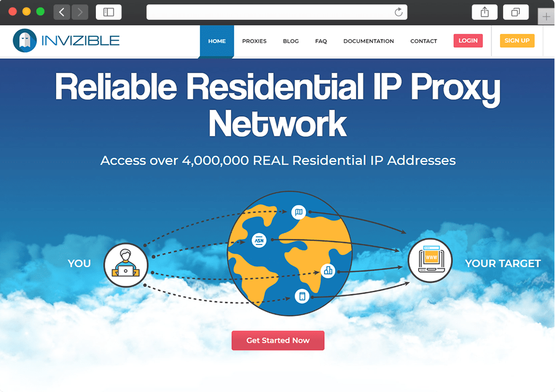Screen dimensions: 555x392
Task: Click the yellow Sign Up button
Action: pyautogui.click(x=517, y=41)
